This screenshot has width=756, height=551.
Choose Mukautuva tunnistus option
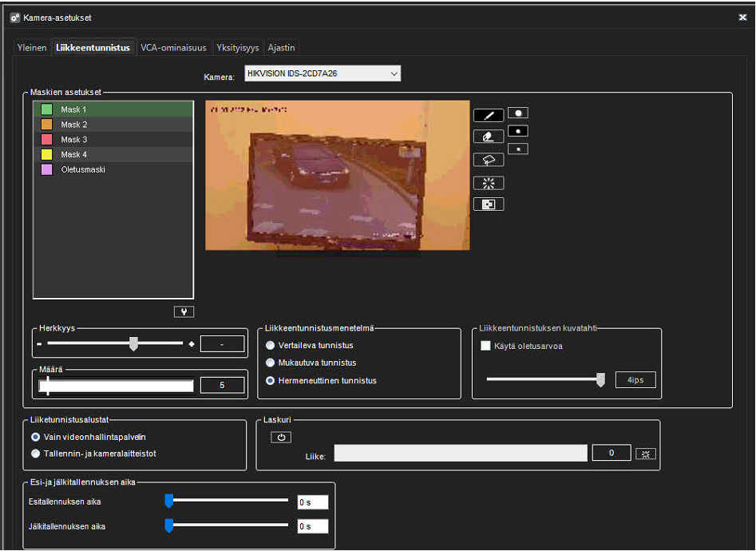click(x=271, y=363)
